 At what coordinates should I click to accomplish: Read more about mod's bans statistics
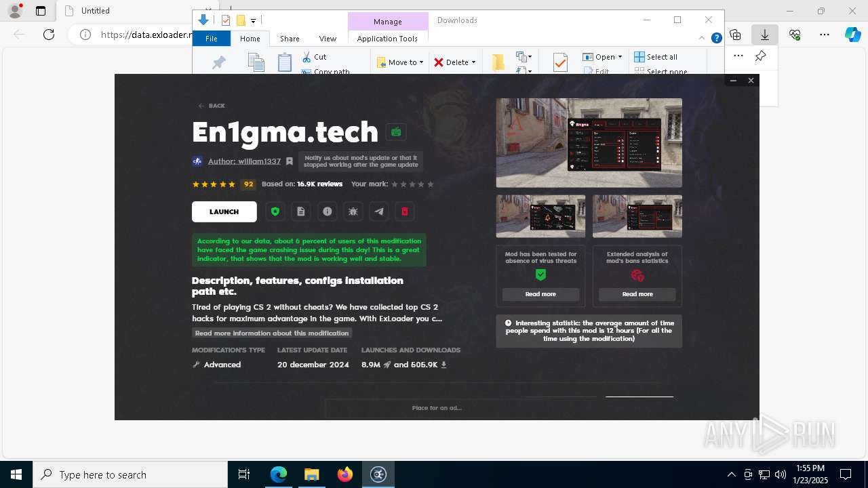click(x=637, y=294)
